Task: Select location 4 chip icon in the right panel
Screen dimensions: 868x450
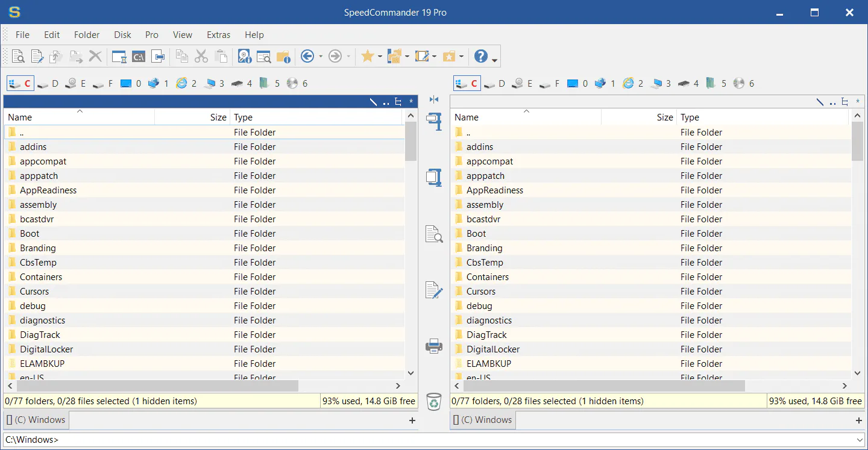Action: coord(688,84)
